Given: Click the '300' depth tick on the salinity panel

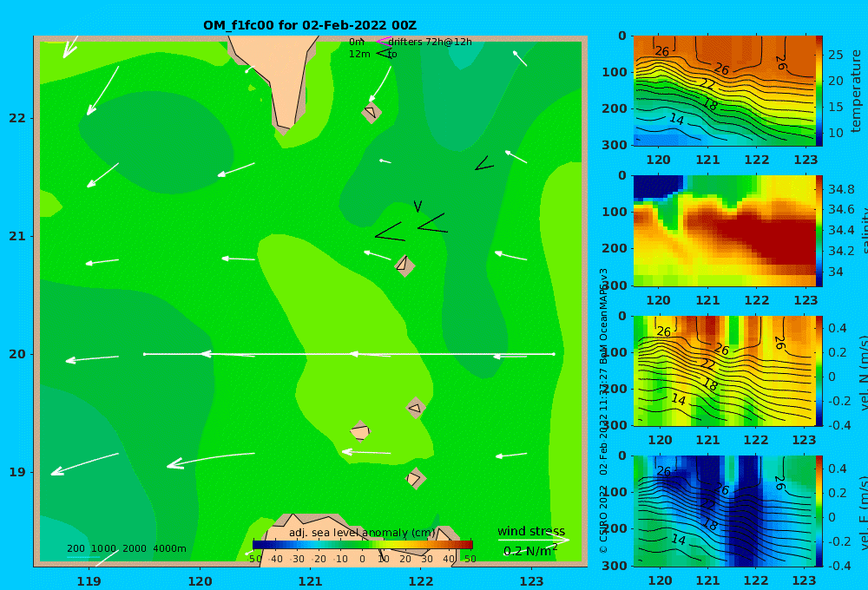Looking at the screenshot, I should click(615, 285).
